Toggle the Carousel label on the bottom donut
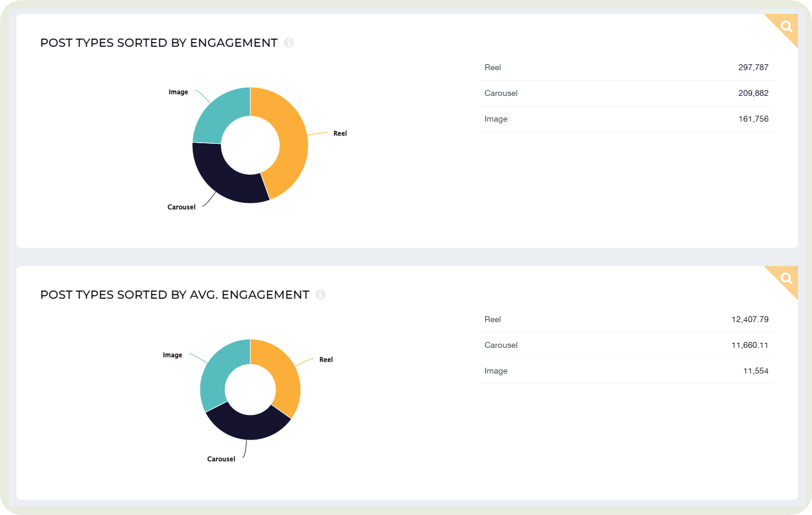Screen dimensions: 812x515 coord(221,459)
